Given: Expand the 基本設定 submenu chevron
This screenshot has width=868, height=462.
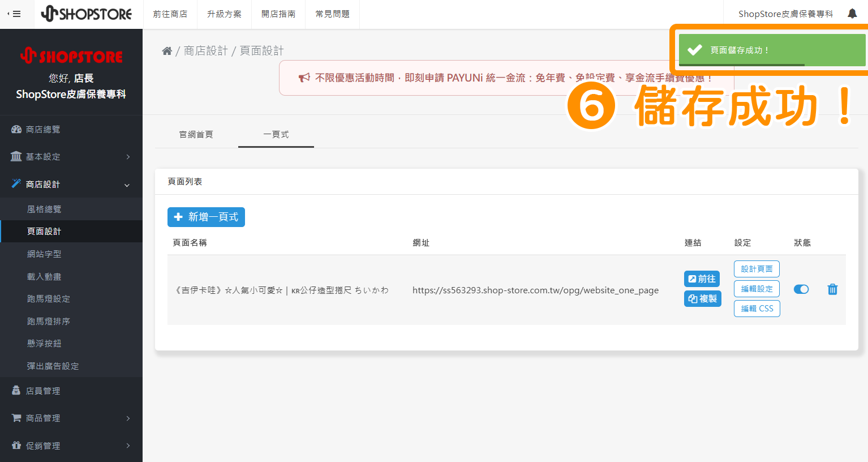Looking at the screenshot, I should click(x=128, y=157).
